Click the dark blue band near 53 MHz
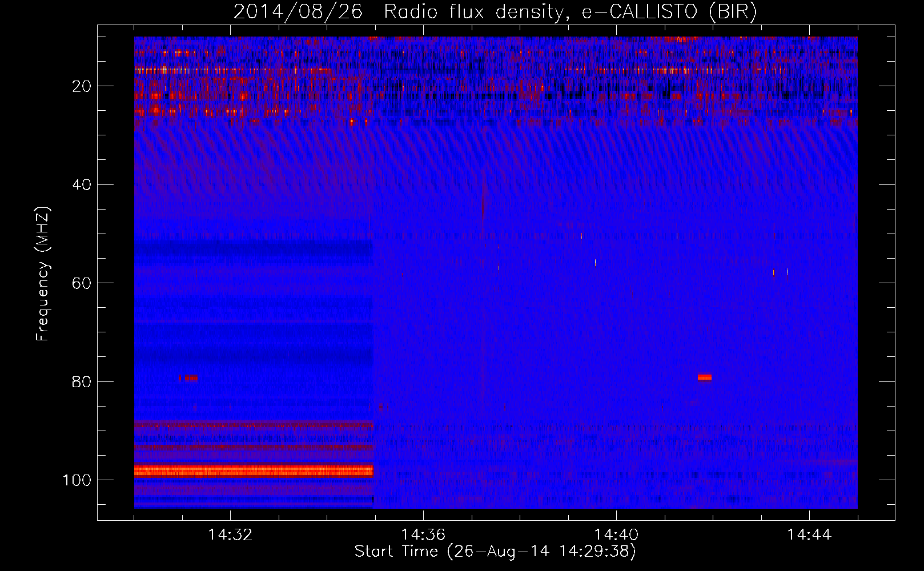The width and height of the screenshot is (924, 571). click(x=254, y=248)
